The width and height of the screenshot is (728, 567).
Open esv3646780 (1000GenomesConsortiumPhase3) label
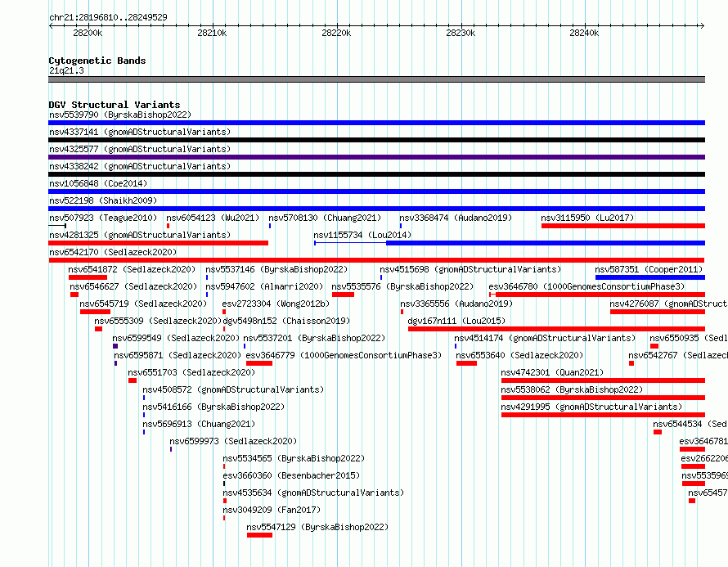(x=586, y=286)
